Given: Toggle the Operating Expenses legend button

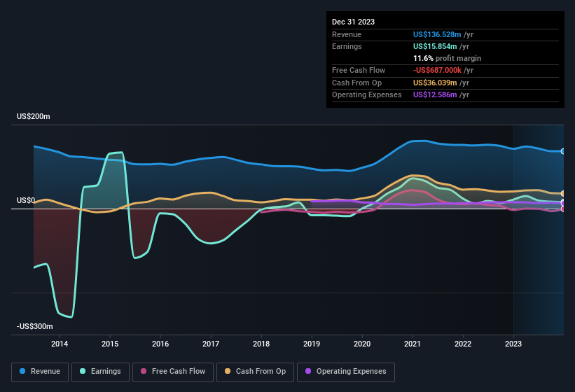Looking at the screenshot, I should pos(346,372).
